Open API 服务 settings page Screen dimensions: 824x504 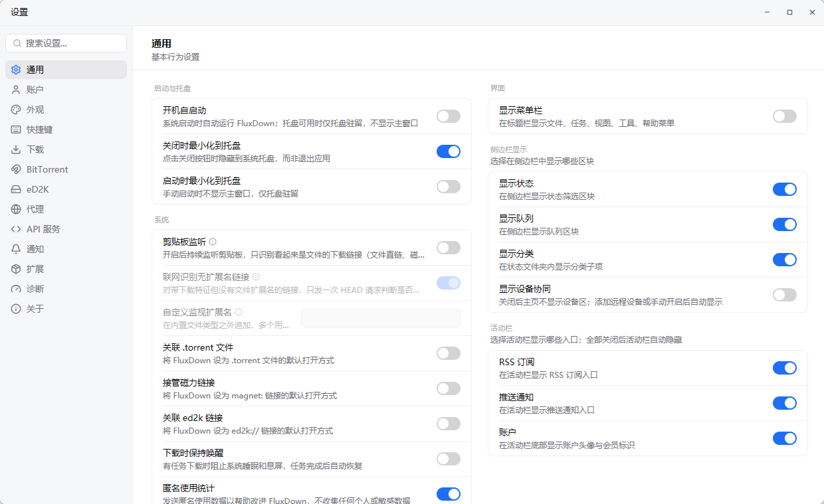click(66, 229)
